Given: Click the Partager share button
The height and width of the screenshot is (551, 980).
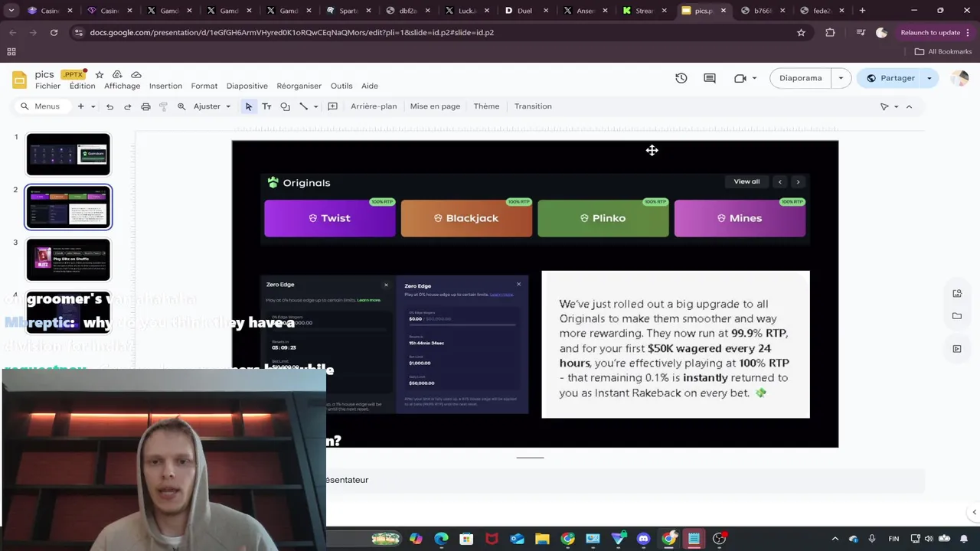Looking at the screenshot, I should [x=890, y=78].
